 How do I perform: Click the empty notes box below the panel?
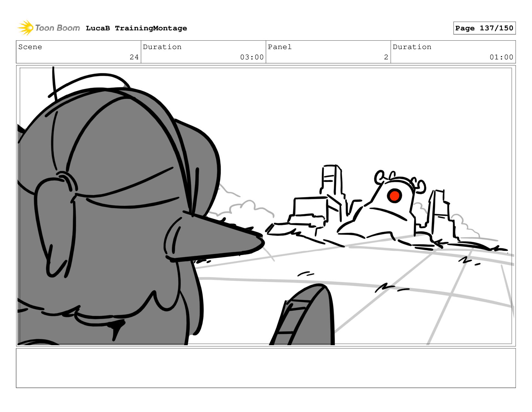point(266,368)
